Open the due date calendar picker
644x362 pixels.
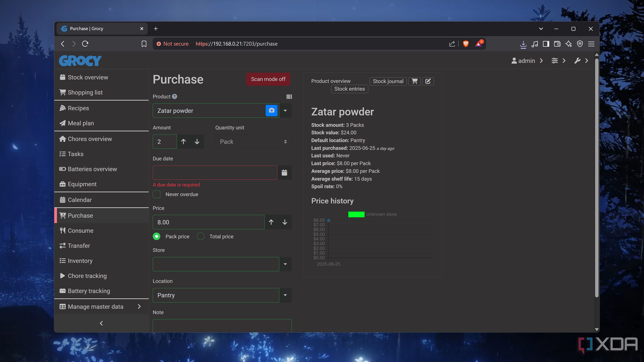point(284,173)
